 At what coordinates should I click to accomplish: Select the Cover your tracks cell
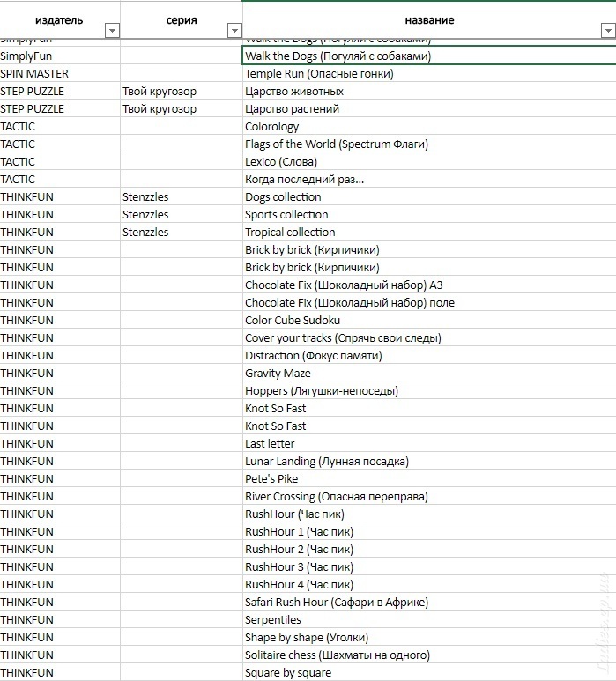pos(429,338)
